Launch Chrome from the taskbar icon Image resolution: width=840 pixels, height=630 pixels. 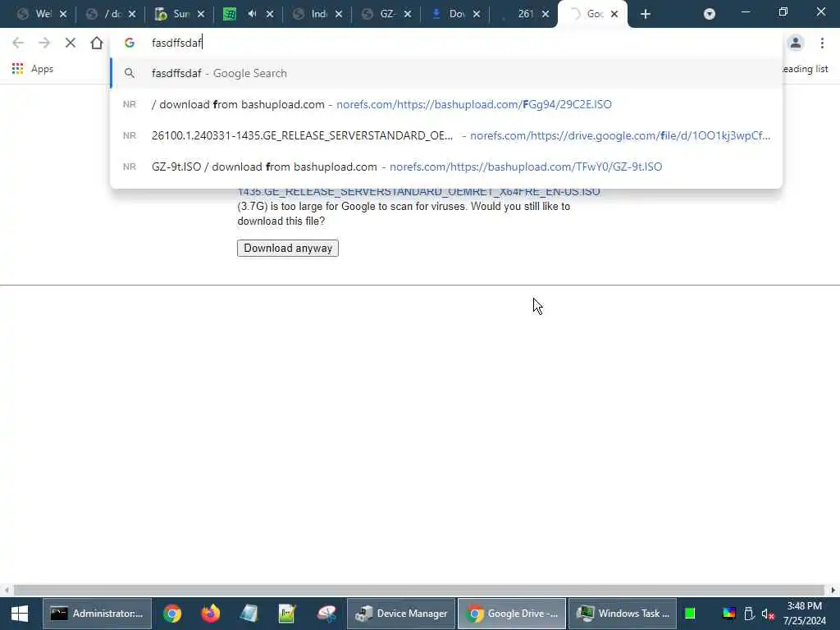click(x=172, y=614)
